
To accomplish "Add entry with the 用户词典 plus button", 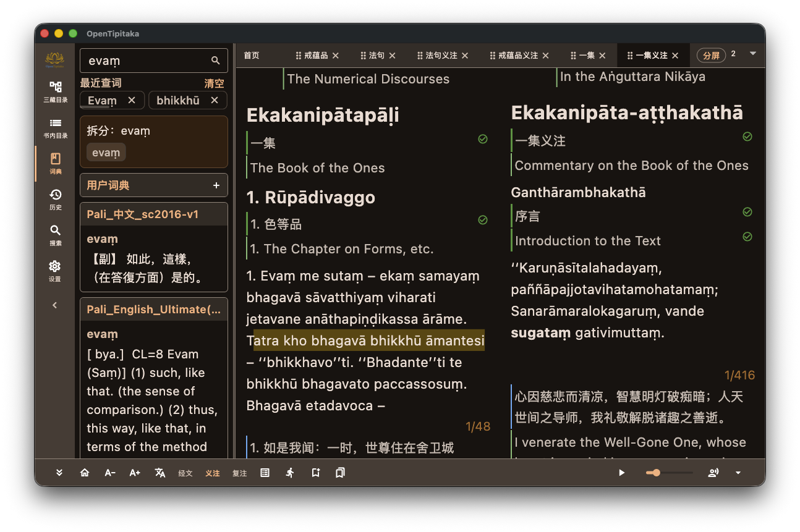I will click(x=216, y=185).
